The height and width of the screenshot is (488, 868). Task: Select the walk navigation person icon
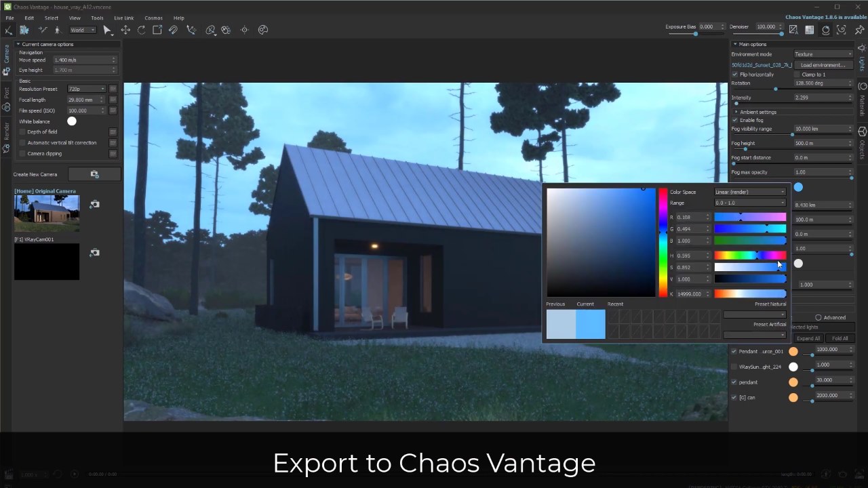(57, 30)
